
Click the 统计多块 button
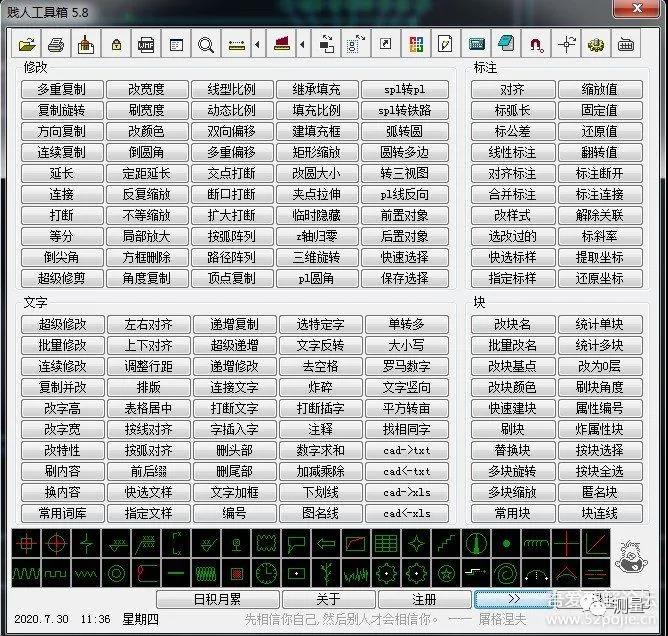599,345
